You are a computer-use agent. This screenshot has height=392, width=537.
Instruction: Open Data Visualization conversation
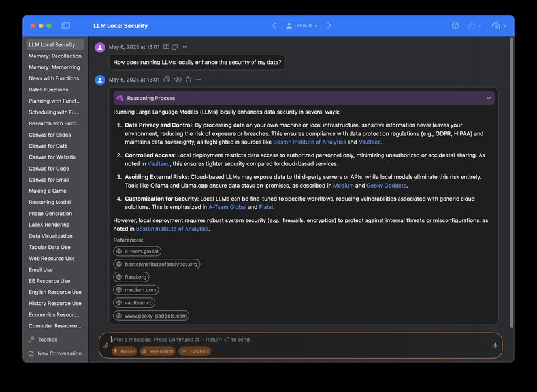(x=55, y=237)
